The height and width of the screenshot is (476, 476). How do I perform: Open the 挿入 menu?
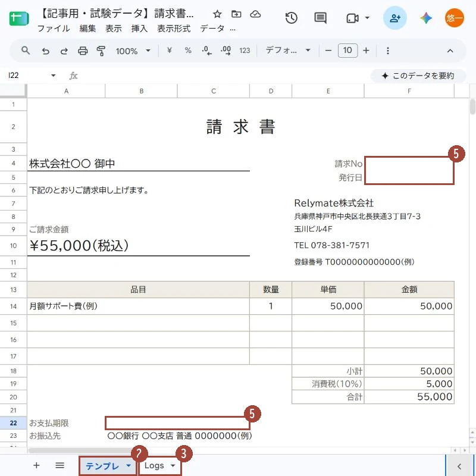click(x=139, y=29)
